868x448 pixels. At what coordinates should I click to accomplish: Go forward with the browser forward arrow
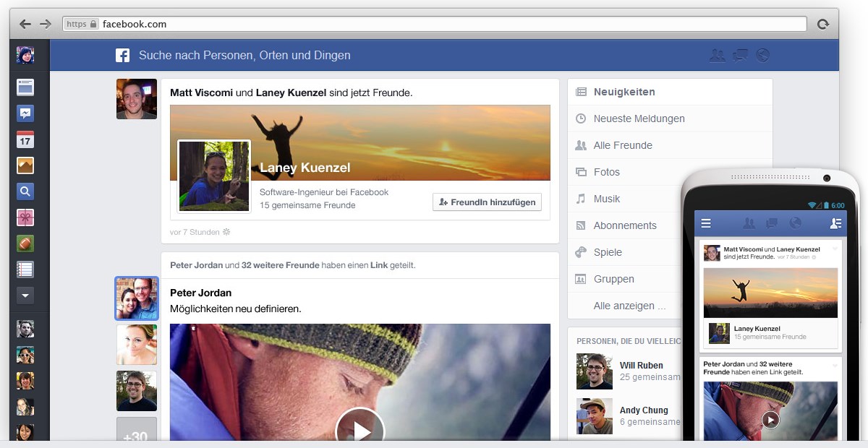pos(46,24)
